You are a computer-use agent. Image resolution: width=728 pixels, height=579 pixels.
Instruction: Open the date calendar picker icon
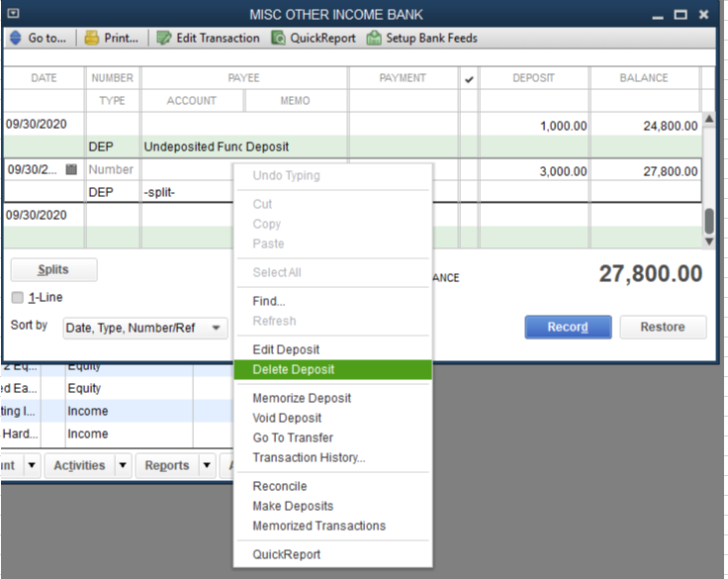pos(71,169)
